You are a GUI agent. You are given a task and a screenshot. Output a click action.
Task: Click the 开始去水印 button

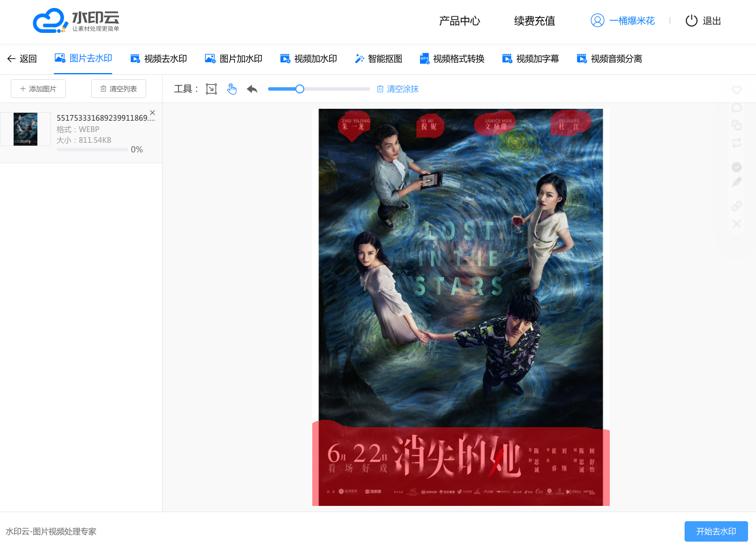(x=716, y=531)
